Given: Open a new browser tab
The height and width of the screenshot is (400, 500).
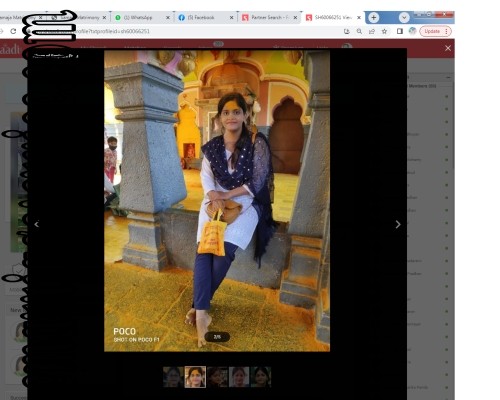Looking at the screenshot, I should [374, 17].
